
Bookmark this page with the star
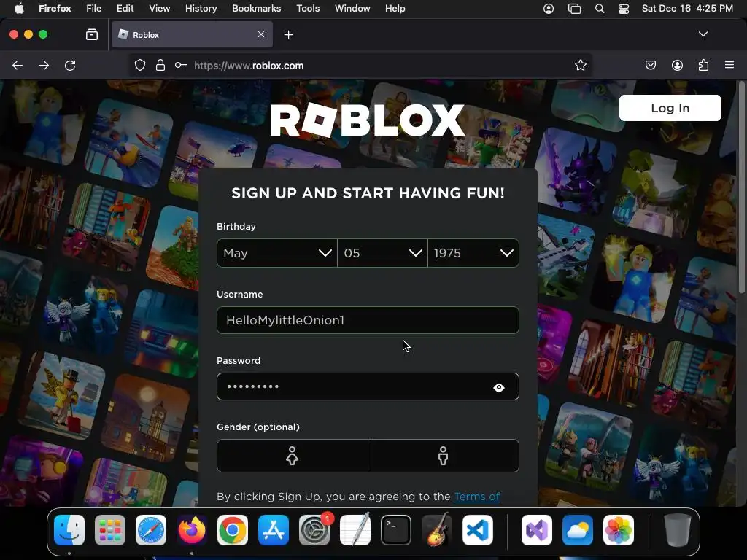coord(580,65)
